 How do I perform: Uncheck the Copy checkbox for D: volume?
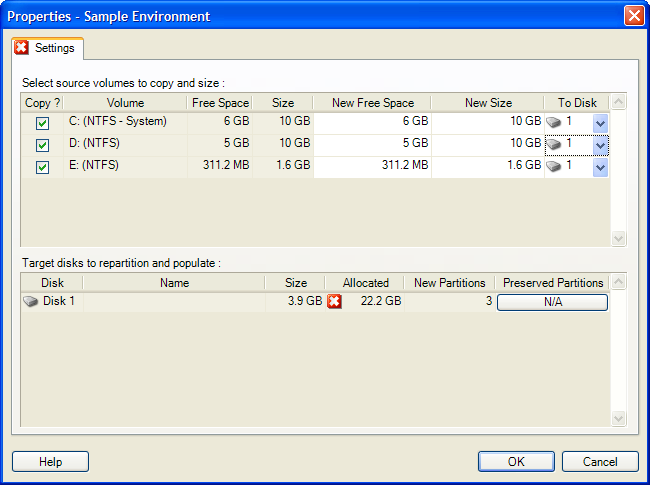(x=42, y=145)
